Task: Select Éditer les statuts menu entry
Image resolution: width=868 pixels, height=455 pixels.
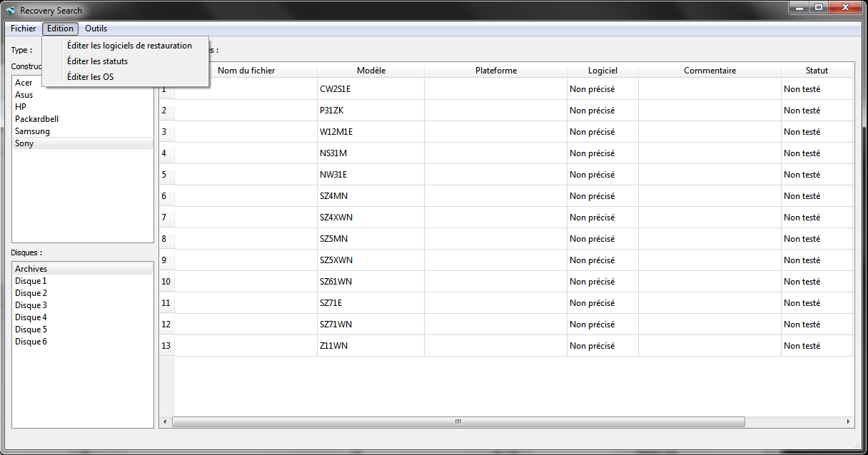Action: [97, 61]
